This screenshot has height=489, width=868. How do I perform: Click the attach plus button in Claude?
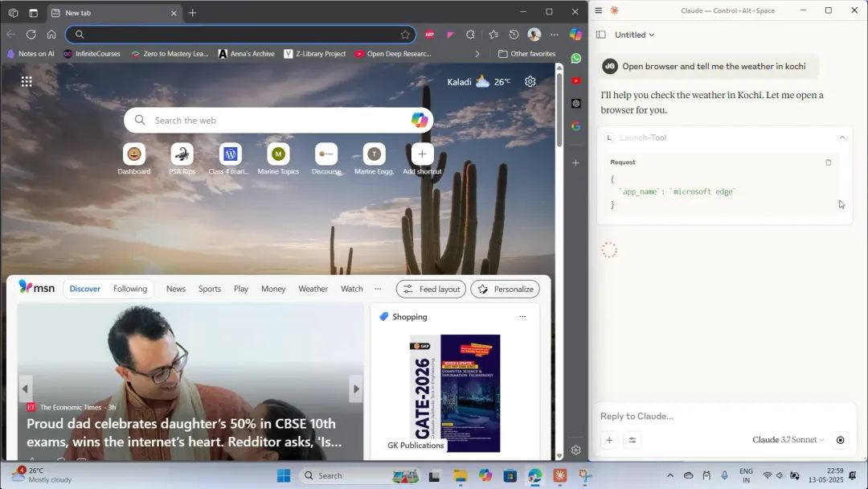609,440
